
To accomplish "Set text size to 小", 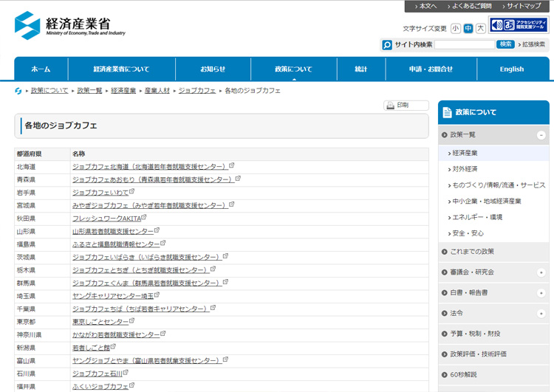I will coord(456,28).
